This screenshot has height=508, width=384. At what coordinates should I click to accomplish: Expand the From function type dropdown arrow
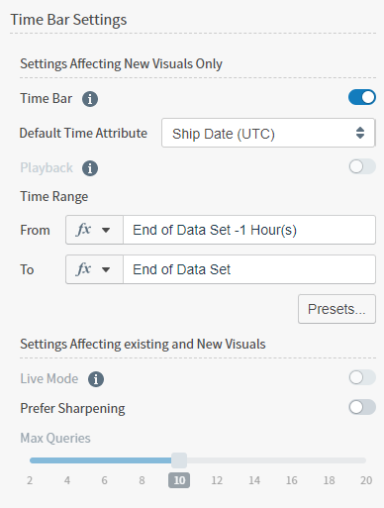pyautogui.click(x=106, y=230)
